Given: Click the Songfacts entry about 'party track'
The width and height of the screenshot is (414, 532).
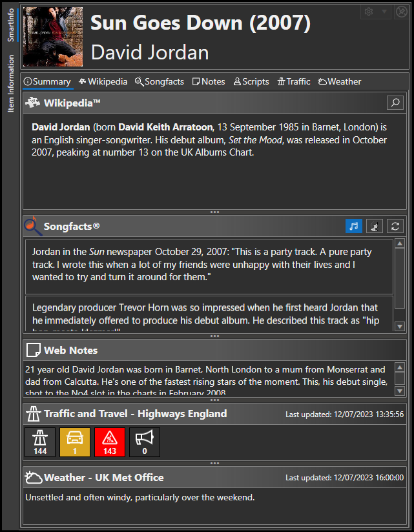Looking at the screenshot, I should tap(209, 267).
